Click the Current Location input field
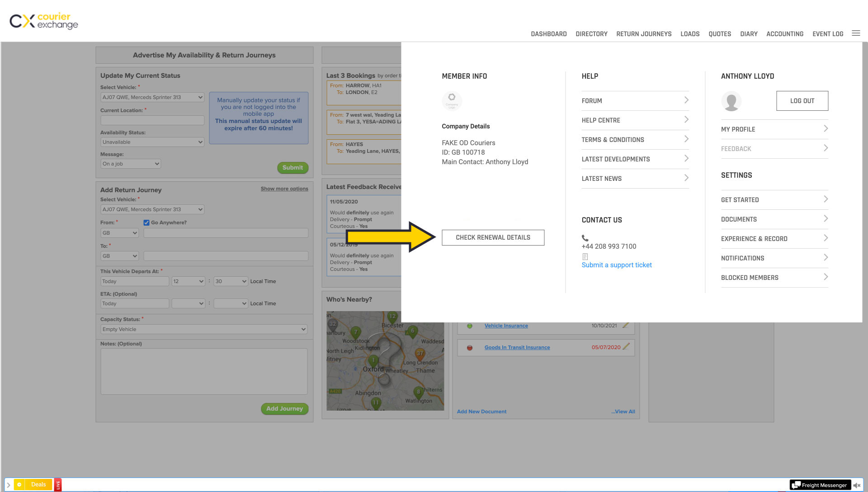The width and height of the screenshot is (868, 492). click(x=152, y=120)
